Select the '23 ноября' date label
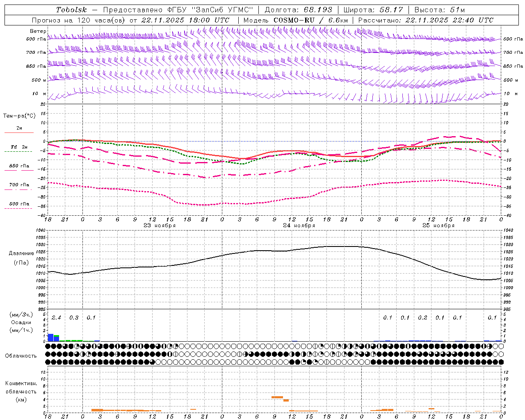This screenshot has height=420, width=525. point(160,226)
